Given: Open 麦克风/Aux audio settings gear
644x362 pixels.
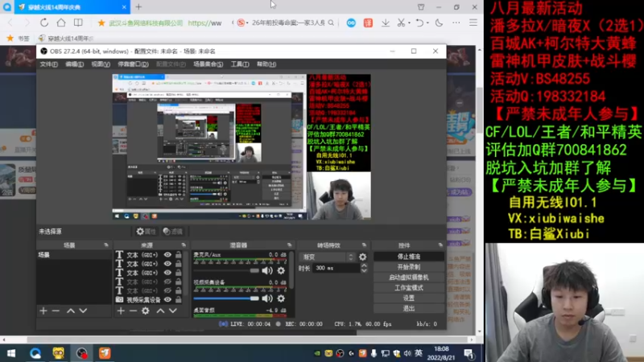Looking at the screenshot, I should [x=281, y=270].
